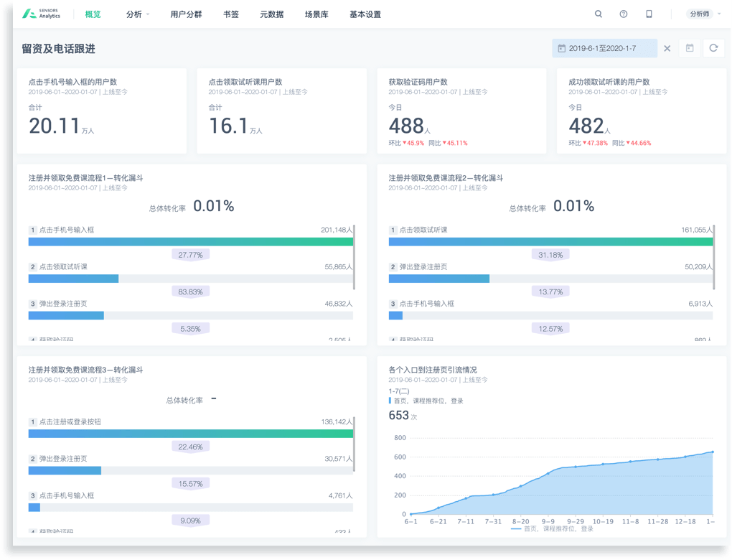The width and height of the screenshot is (732, 560).
Task: Go to the 元数据 menu
Action: pyautogui.click(x=272, y=14)
